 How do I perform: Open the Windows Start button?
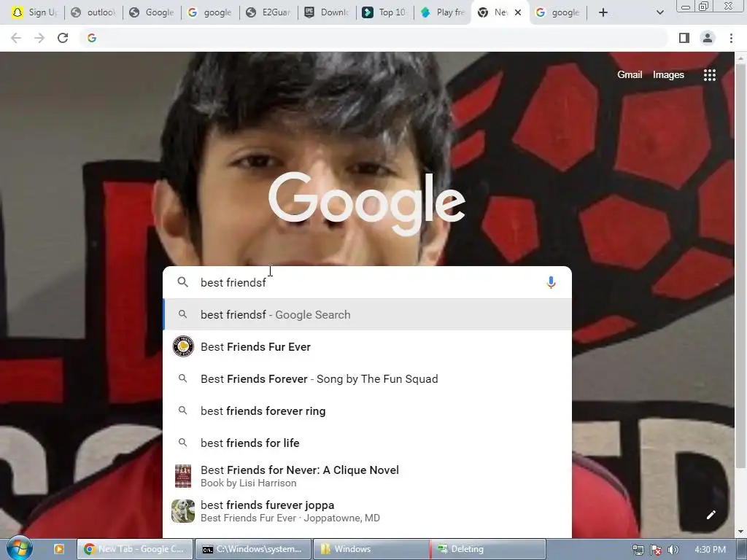pos(19,549)
